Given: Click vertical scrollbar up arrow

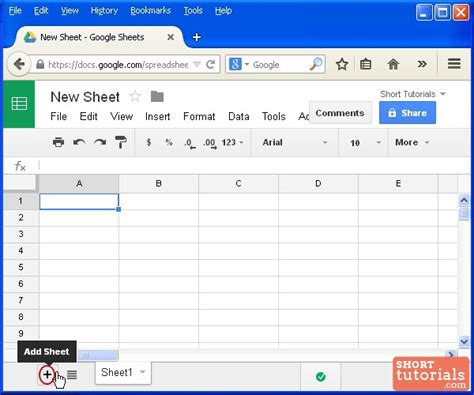Looking at the screenshot, I should point(464,200).
